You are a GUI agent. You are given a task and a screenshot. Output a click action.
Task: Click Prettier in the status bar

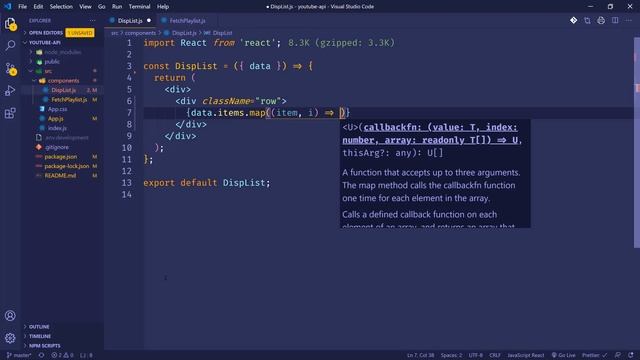pos(595,355)
